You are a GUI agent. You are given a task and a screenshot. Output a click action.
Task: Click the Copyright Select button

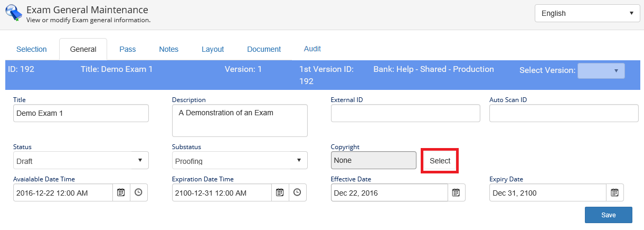pyautogui.click(x=440, y=161)
